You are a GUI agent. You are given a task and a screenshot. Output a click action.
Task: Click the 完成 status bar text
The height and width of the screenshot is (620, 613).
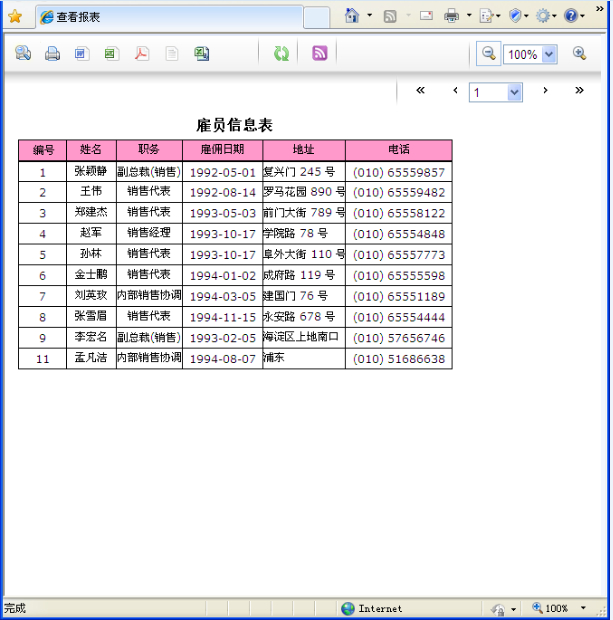coord(15,608)
